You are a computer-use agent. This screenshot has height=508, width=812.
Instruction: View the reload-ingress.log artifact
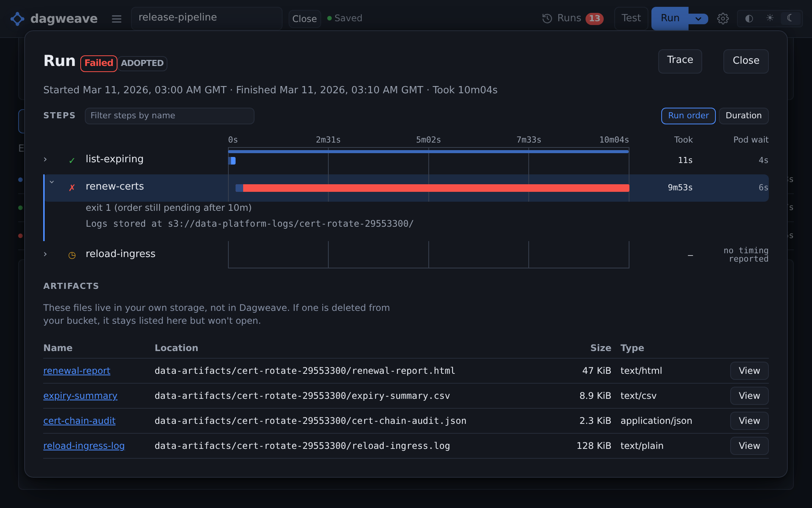coord(749,446)
